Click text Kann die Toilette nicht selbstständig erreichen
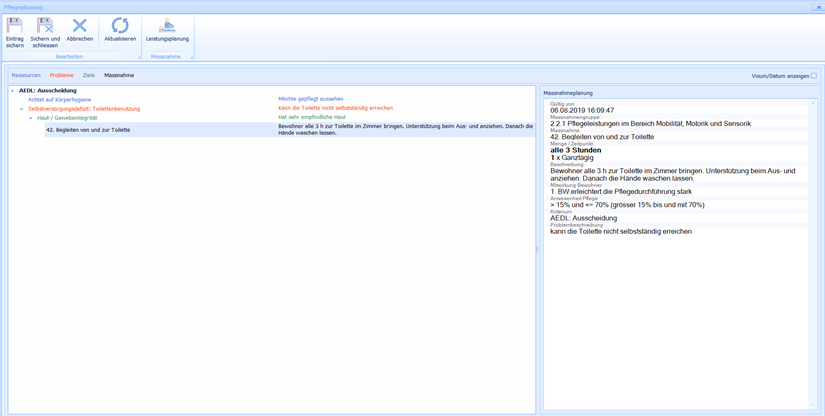 (x=335, y=108)
